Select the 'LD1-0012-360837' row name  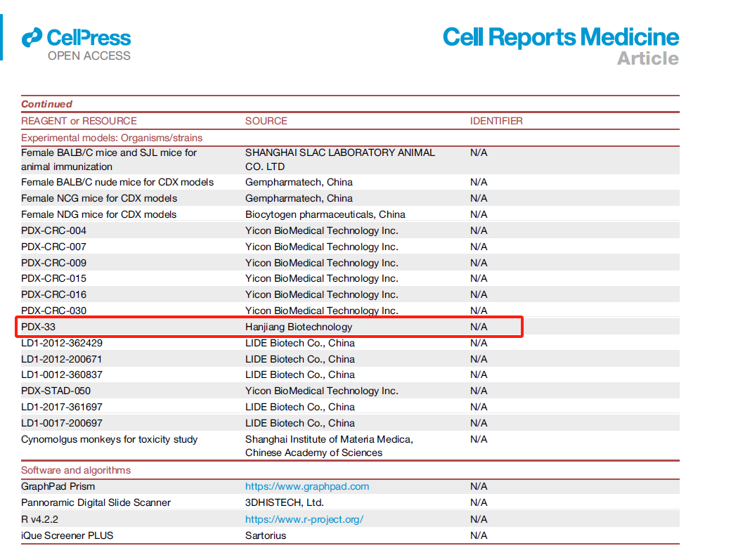(x=62, y=375)
